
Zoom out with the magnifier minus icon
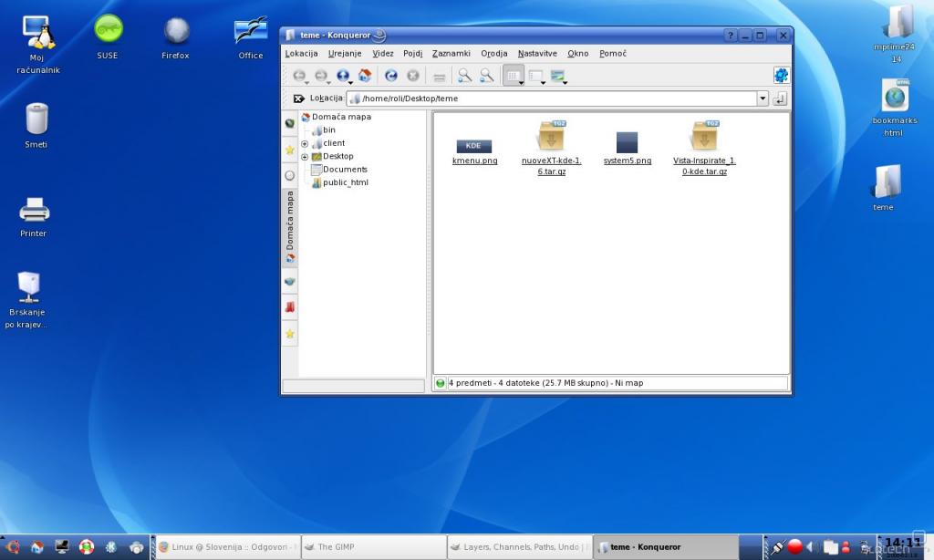click(x=487, y=76)
